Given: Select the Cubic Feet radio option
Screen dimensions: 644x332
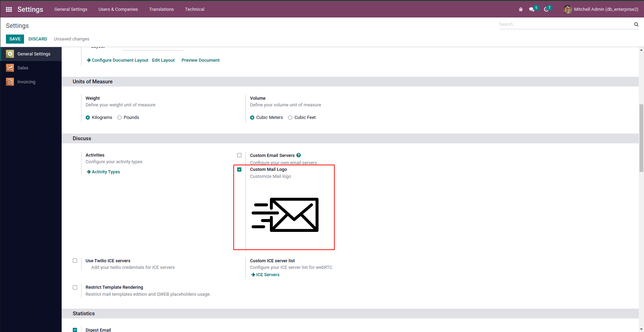Looking at the screenshot, I should [x=290, y=118].
